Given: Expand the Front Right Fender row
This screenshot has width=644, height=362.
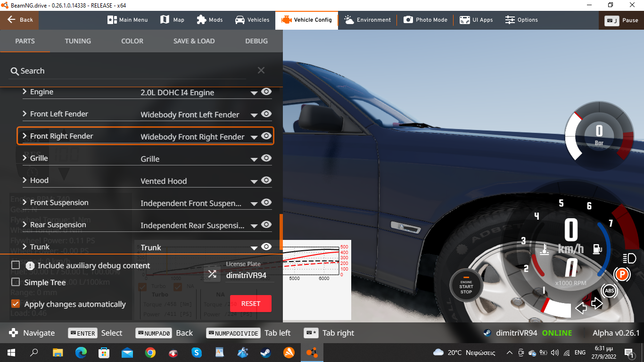Looking at the screenshot, I should 25,136.
